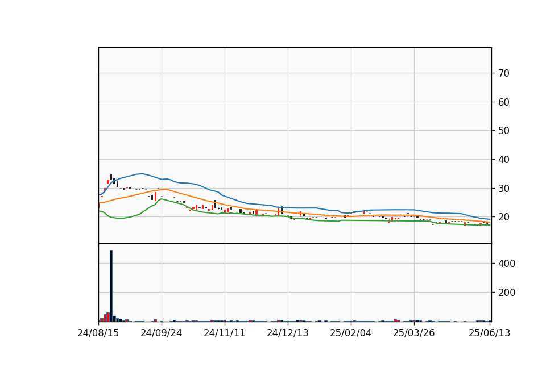546x392 pixels.
Task: Click the 24/12/13 date label
Action: click(x=288, y=333)
